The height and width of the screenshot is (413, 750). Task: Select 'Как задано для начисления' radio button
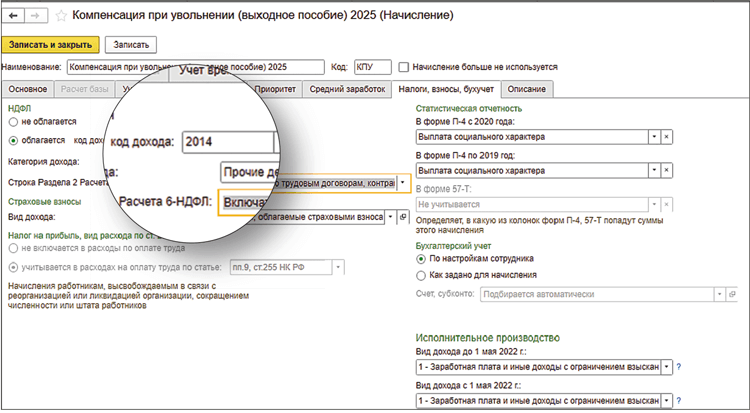(420, 273)
